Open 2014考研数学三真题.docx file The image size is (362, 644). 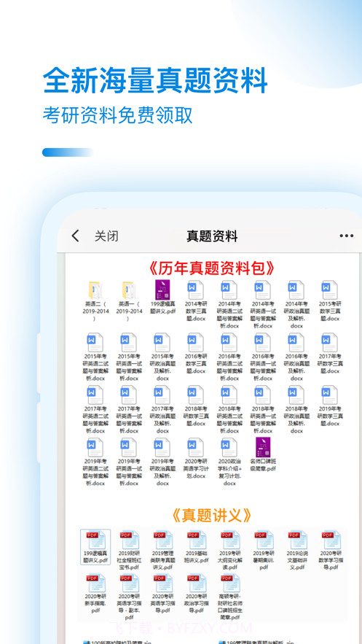pos(196,301)
